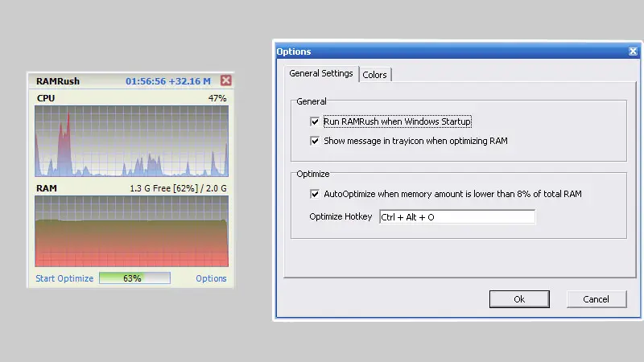Viewport: 644px width, 362px height.
Task: Close the RAMRush widget with red X
Action: click(225, 80)
